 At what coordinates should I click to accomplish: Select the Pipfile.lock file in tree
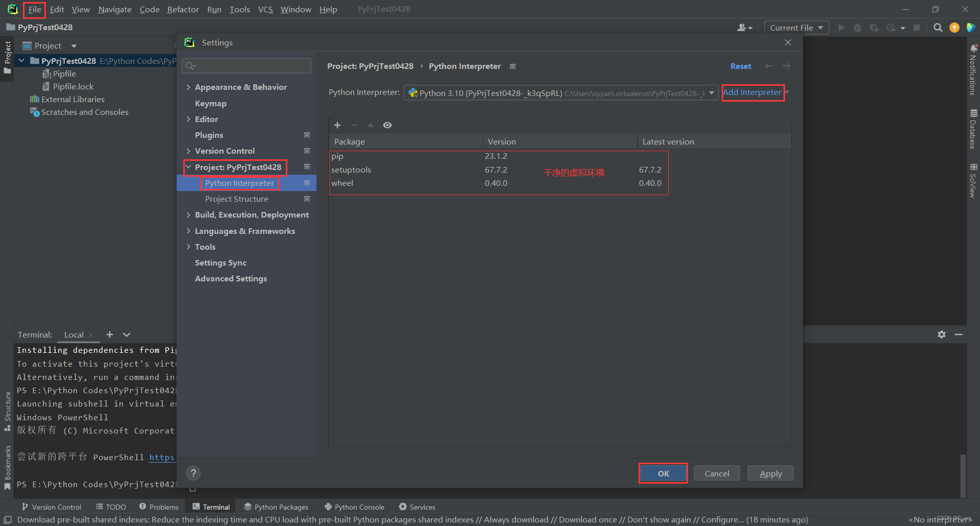coord(73,87)
